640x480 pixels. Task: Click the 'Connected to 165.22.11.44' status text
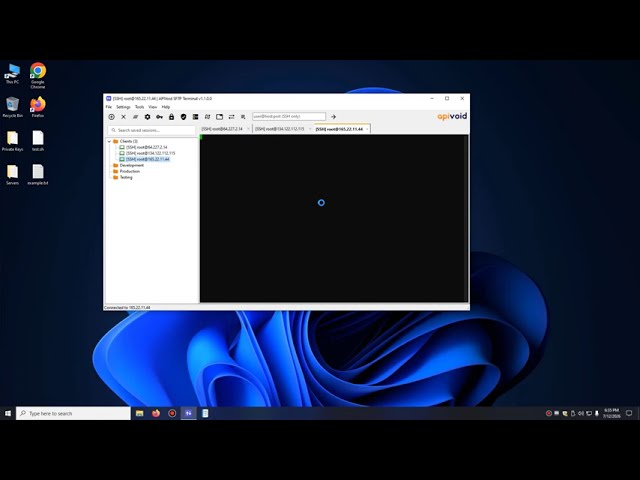click(x=127, y=307)
